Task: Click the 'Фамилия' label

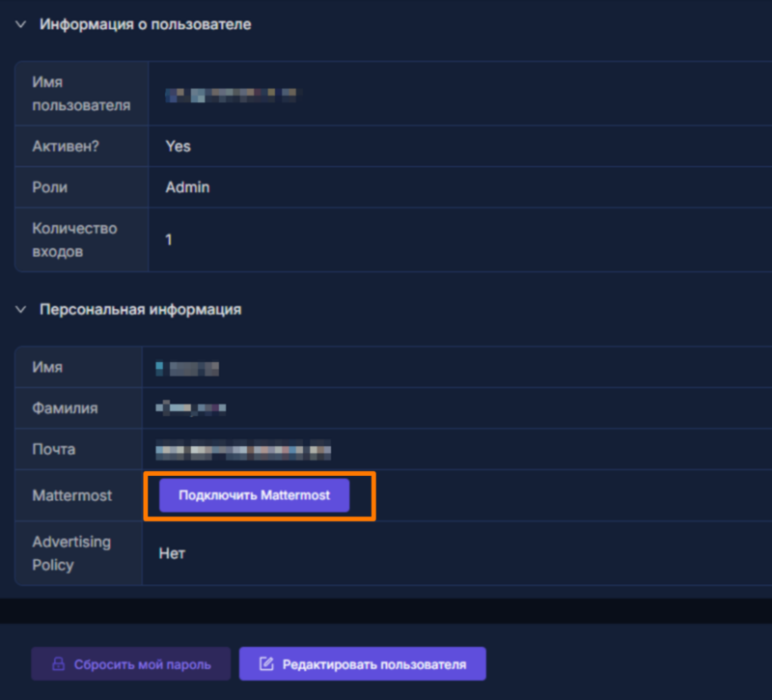Action: [x=65, y=408]
